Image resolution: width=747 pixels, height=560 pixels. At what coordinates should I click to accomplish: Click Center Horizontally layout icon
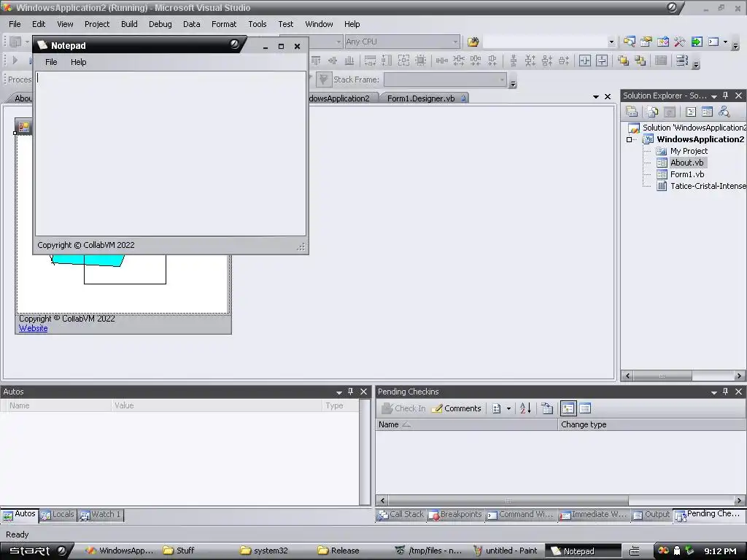point(585,61)
